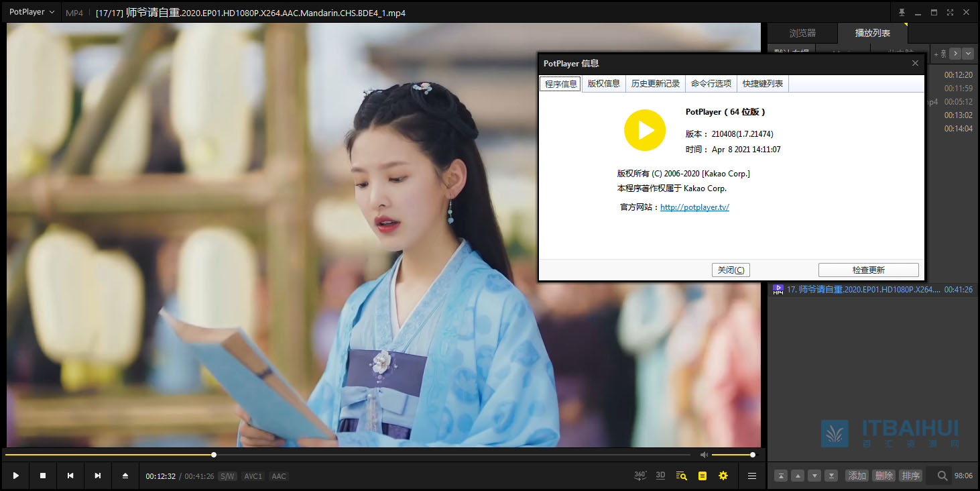Move the playlist item to the top

(780, 476)
